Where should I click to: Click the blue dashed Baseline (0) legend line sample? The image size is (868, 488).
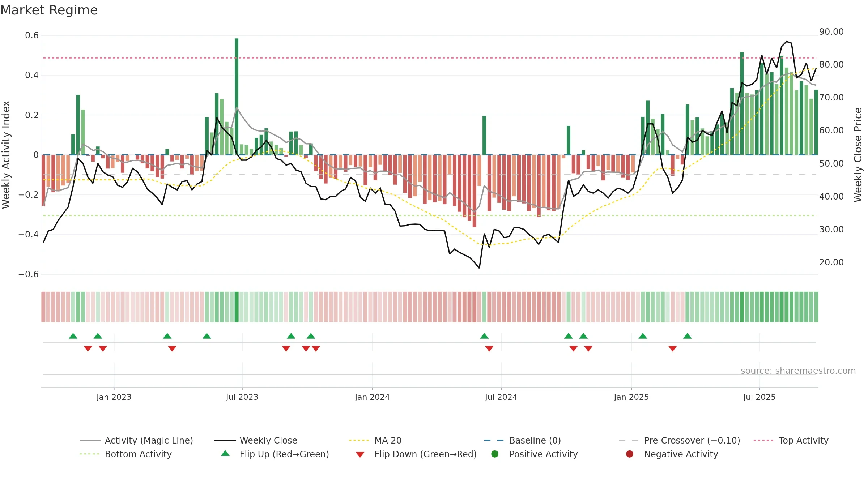tap(494, 440)
